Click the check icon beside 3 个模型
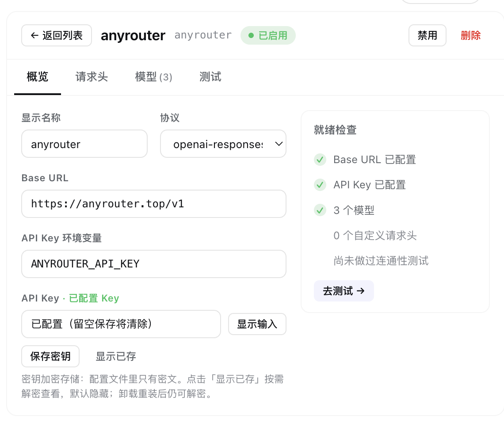This screenshot has height=435, width=504. pos(320,210)
